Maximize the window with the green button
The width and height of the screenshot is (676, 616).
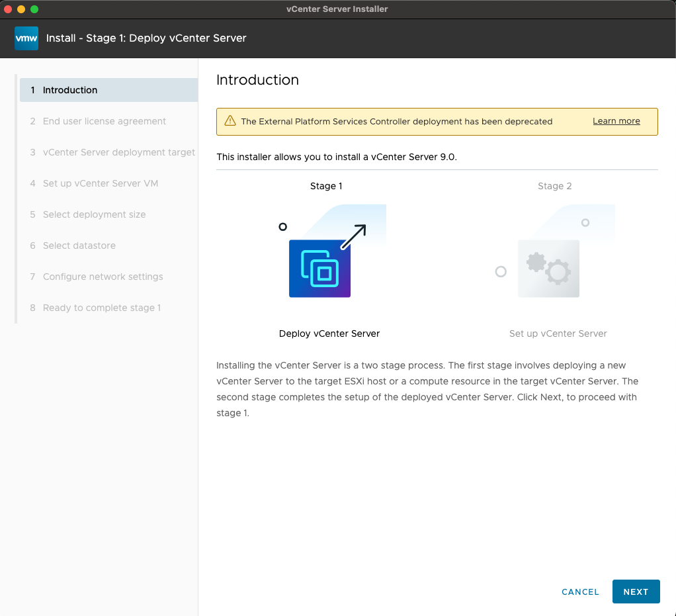[x=34, y=9]
